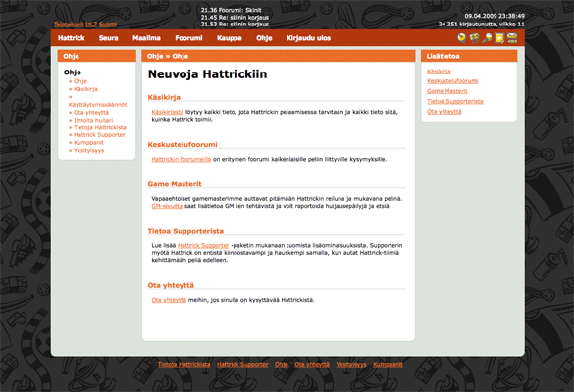Viewport: 574px width, 392px height.
Task: Click the 21.45 Re: skinin korjaus notification
Action: [x=235, y=18]
